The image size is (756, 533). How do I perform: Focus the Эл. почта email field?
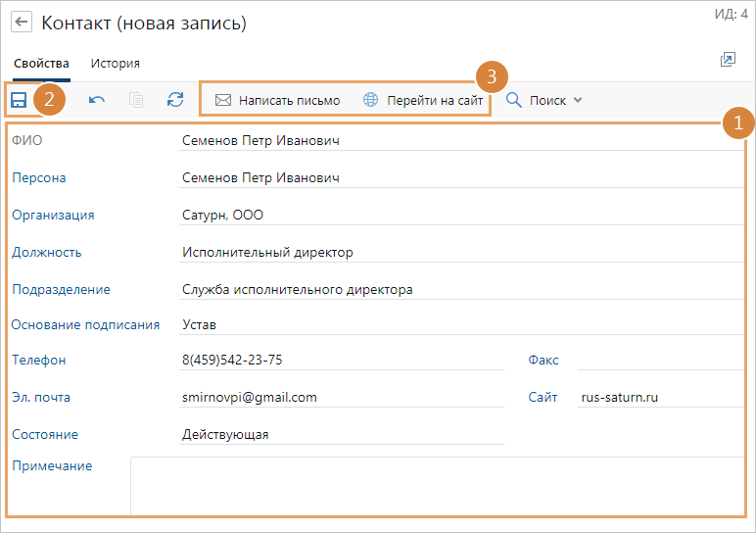click(341, 397)
